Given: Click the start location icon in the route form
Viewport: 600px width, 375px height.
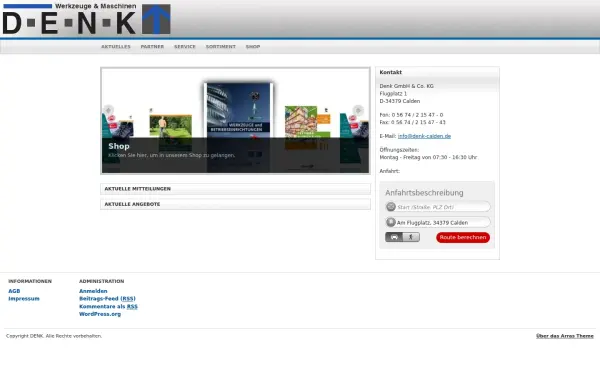Looking at the screenshot, I should point(391,207).
